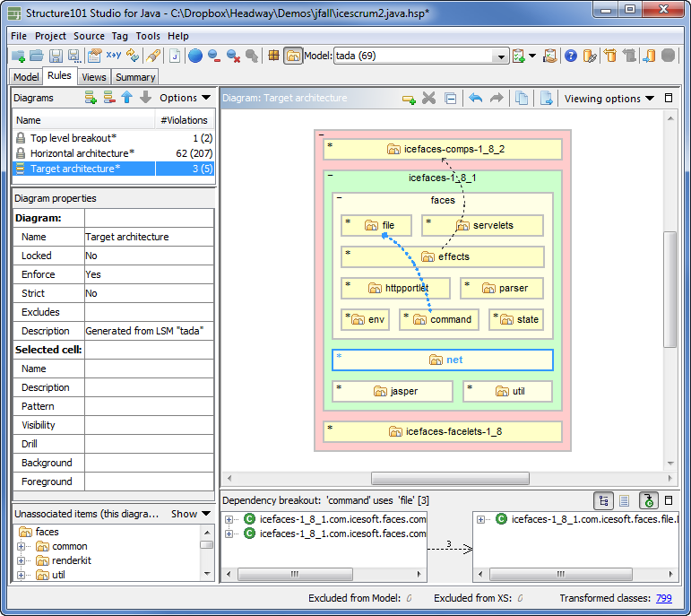Screen dimensions: 691x616
Task: Click the Save As icon
Action: [74, 56]
